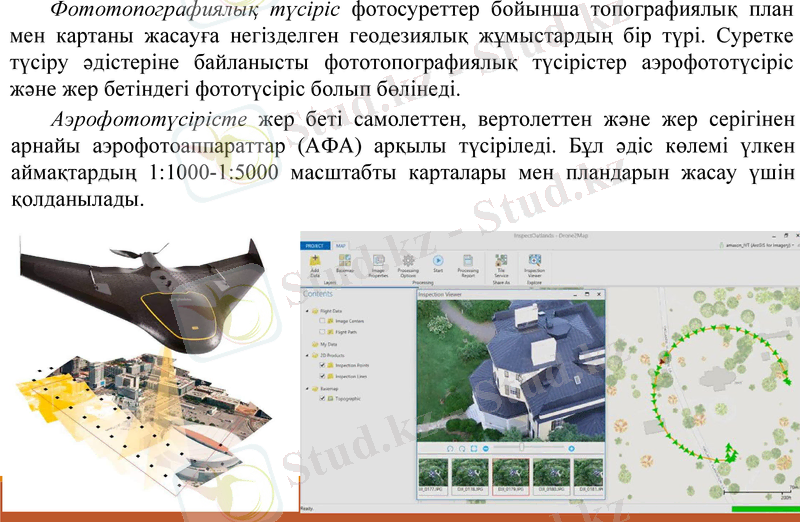This screenshot has width=800, height=522.
Task: Adjust the Inspection Viewer zoom slider handle
Action: click(521, 448)
